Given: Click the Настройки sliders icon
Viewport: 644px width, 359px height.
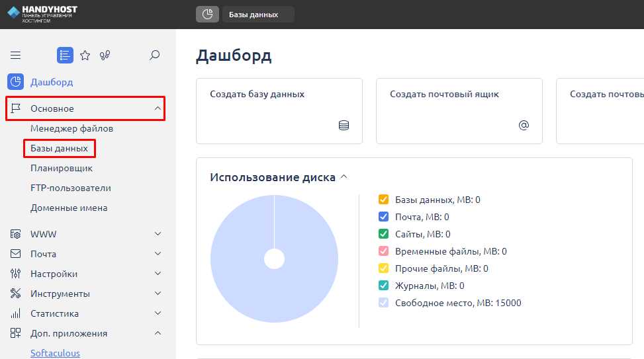Looking at the screenshot, I should [x=16, y=274].
